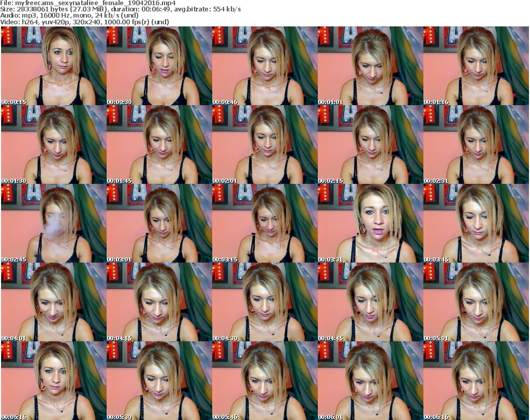This screenshot has height=420, width=530.
Task: Click the thumbnail marked 00:03:15
Action: pos(264,224)
